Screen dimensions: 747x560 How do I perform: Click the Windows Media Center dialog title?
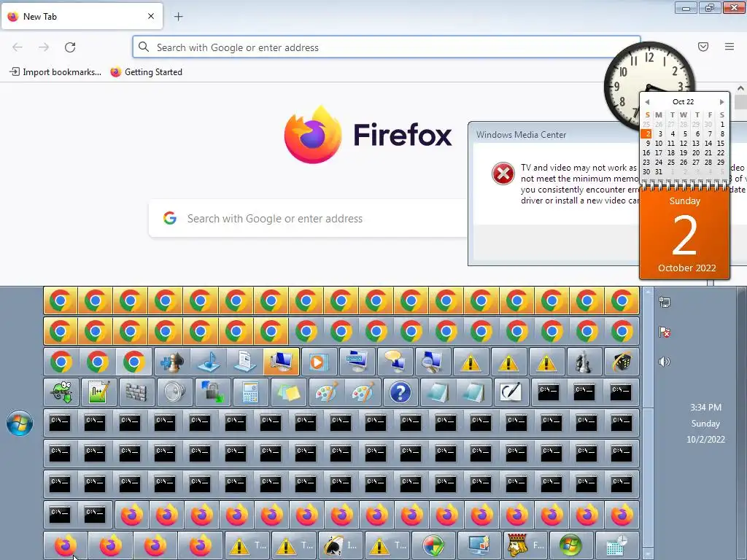click(521, 135)
